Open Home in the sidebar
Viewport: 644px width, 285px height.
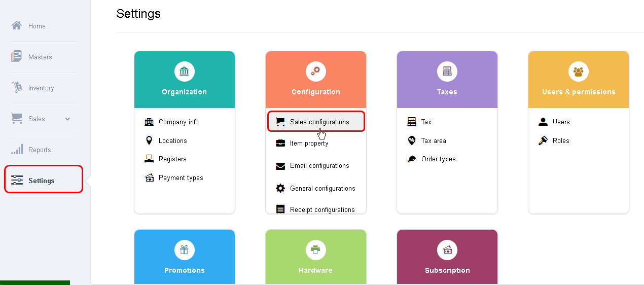37,26
